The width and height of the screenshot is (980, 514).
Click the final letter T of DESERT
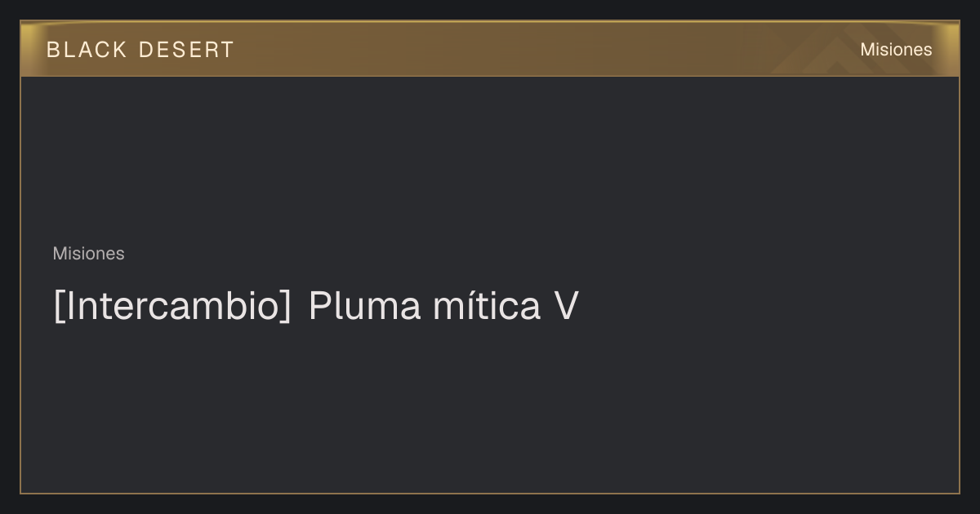point(227,50)
